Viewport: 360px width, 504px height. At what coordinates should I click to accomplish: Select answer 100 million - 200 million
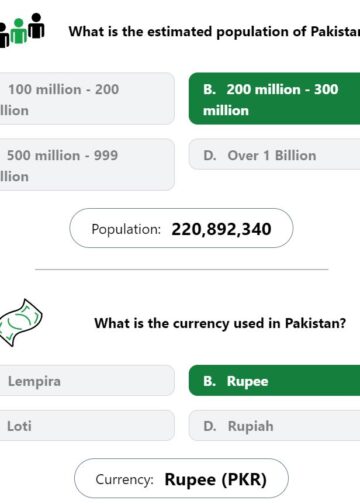pyautogui.click(x=87, y=99)
